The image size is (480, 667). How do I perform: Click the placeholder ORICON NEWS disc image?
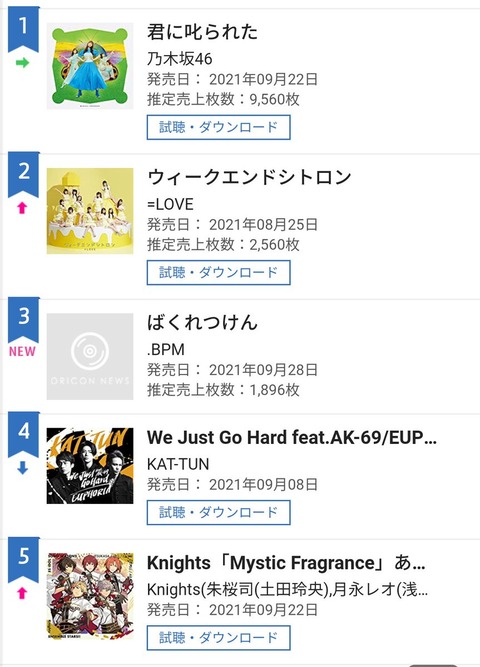90,356
